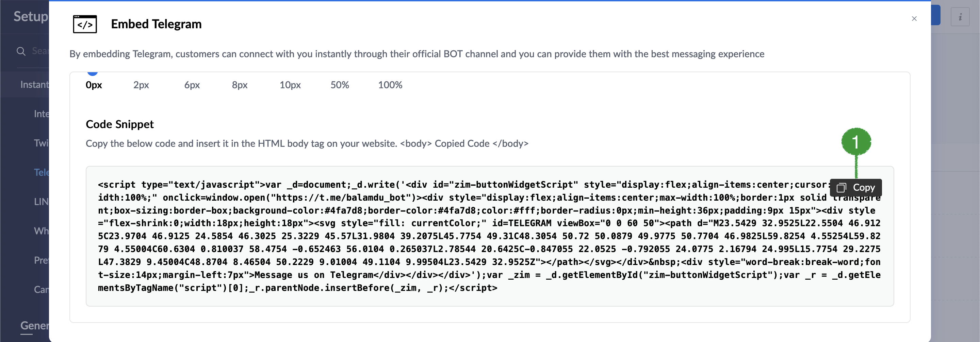Click inside the code snippet text box
This screenshot has height=342, width=980.
point(490,236)
